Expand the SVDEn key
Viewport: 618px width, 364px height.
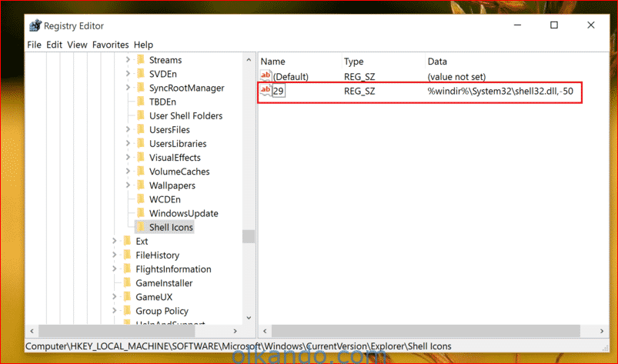coord(128,74)
